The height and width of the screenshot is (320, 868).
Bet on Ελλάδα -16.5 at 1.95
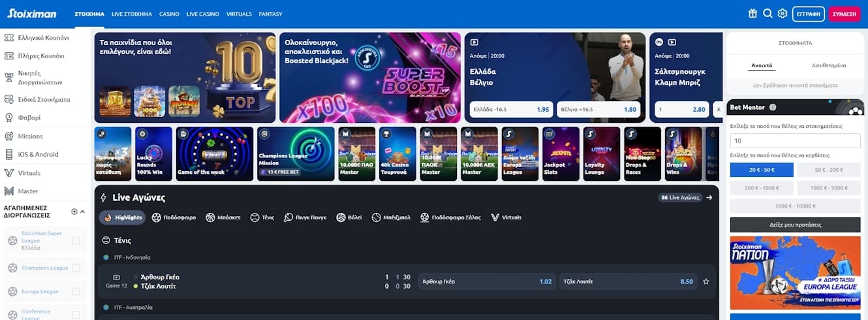[x=511, y=109]
